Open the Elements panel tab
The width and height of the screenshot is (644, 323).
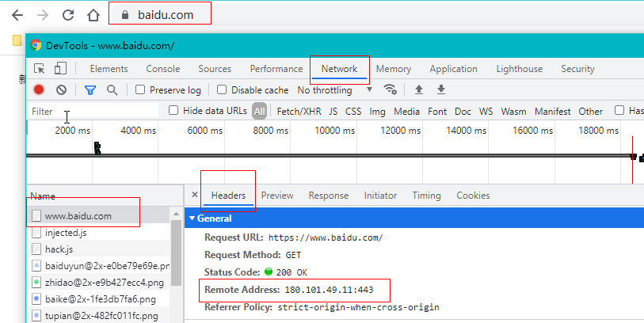pyautogui.click(x=109, y=69)
